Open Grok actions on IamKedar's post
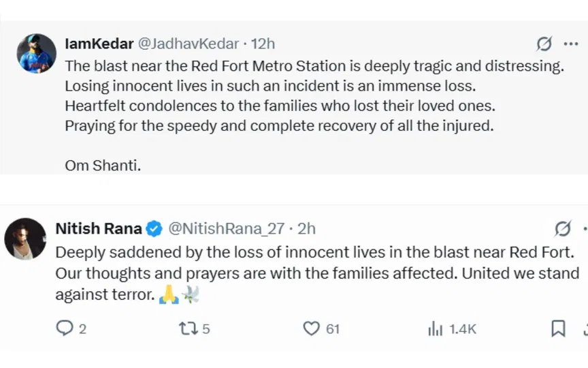The height and width of the screenshot is (368, 588). pyautogui.click(x=544, y=45)
